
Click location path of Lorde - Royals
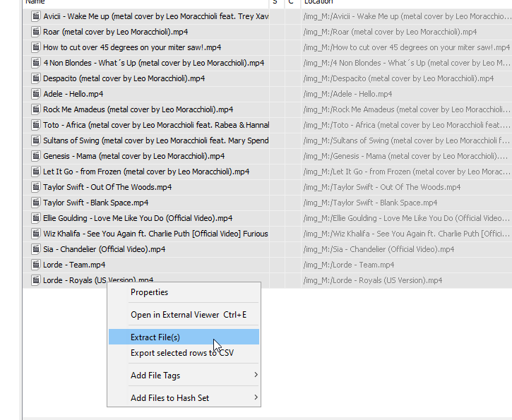click(x=373, y=280)
